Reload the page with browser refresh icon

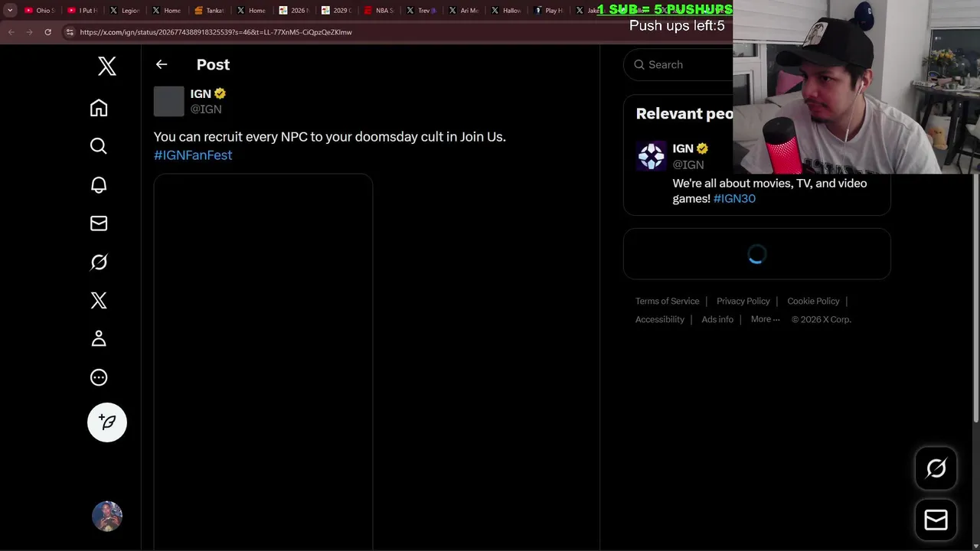[47, 32]
